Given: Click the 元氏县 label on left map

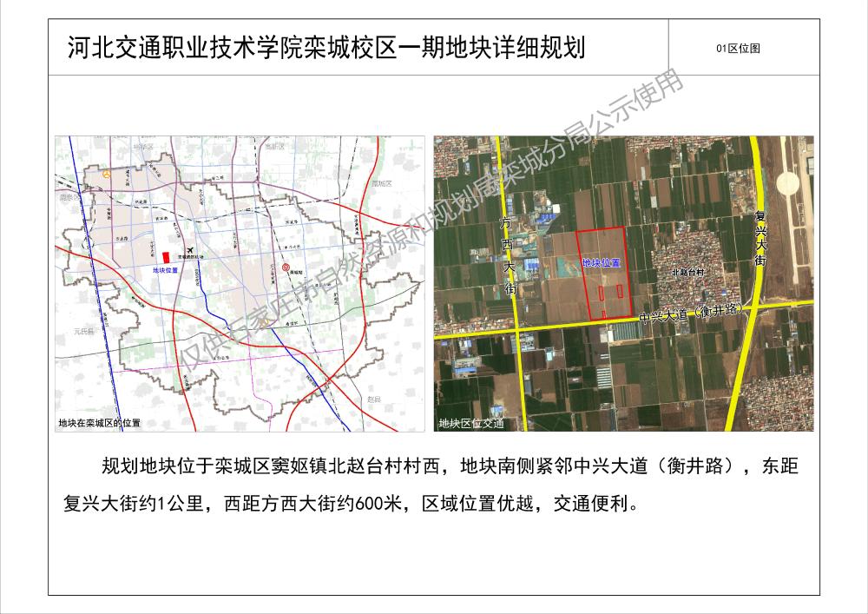Looking at the screenshot, I should [82, 332].
